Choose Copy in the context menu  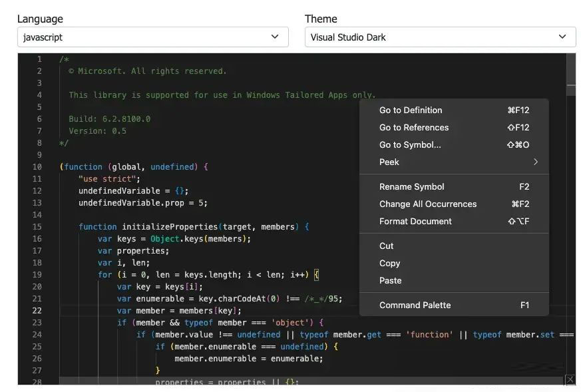pos(389,264)
